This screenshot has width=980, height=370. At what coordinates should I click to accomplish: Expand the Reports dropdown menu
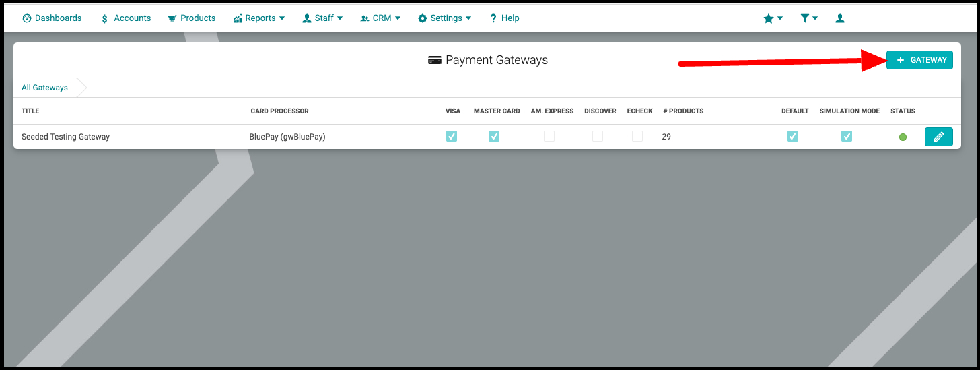click(x=259, y=18)
